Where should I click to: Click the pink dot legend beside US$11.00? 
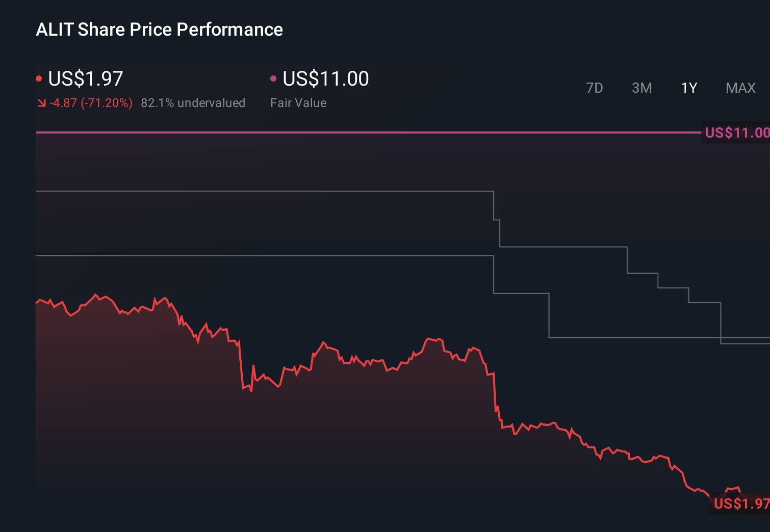point(274,77)
